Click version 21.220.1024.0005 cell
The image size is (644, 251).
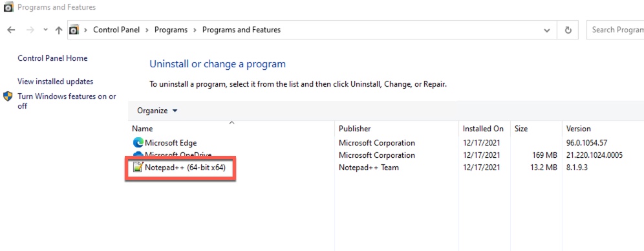coord(594,155)
